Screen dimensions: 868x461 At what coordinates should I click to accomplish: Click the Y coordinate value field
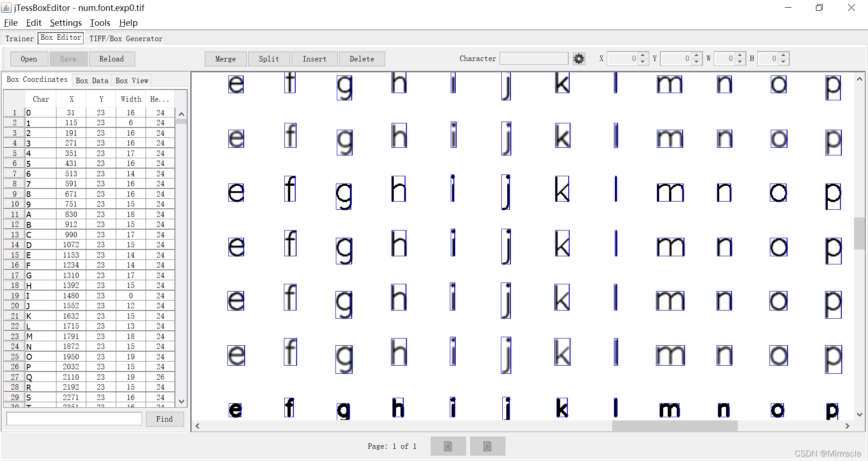click(675, 59)
